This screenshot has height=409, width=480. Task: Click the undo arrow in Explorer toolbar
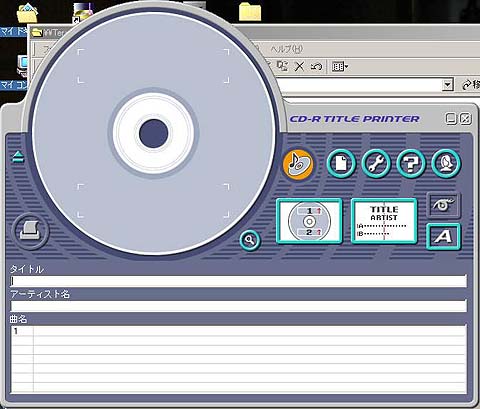point(316,66)
